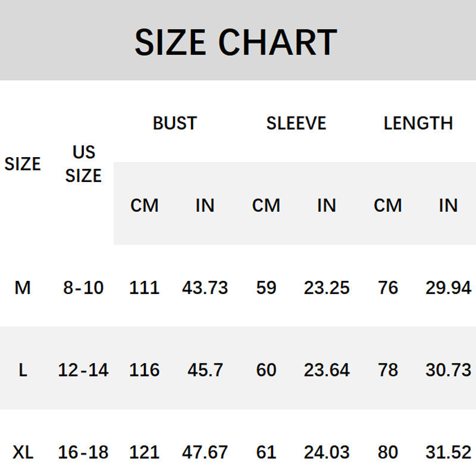Select the BUST column header
The height and width of the screenshot is (476, 476).
pos(175,123)
